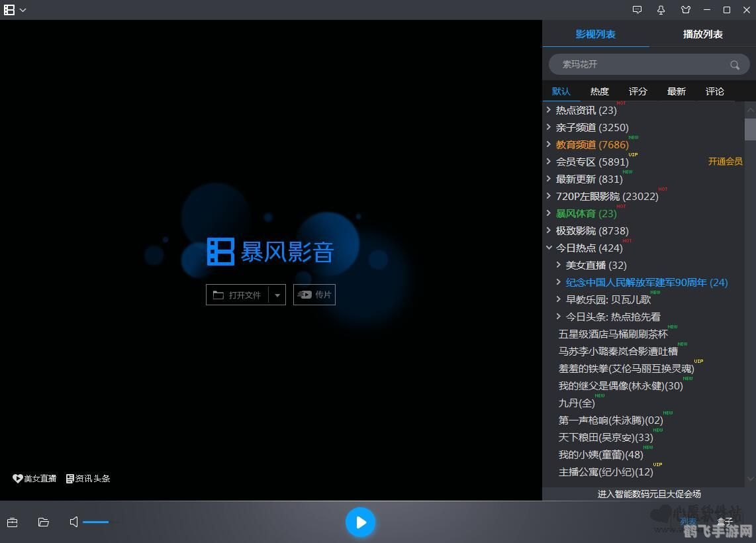The height and width of the screenshot is (543, 756).
Task: Click the 暴风影音 logo menu icon top left
Action: click(9, 10)
